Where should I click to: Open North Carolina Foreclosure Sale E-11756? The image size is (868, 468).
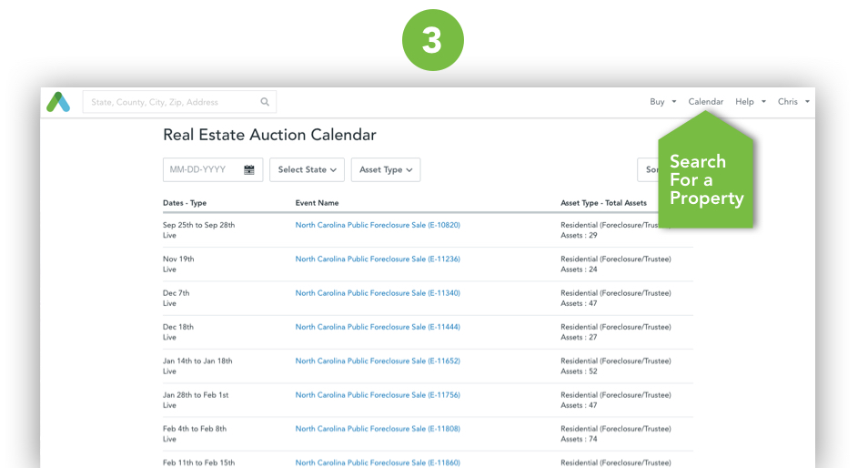[378, 395]
